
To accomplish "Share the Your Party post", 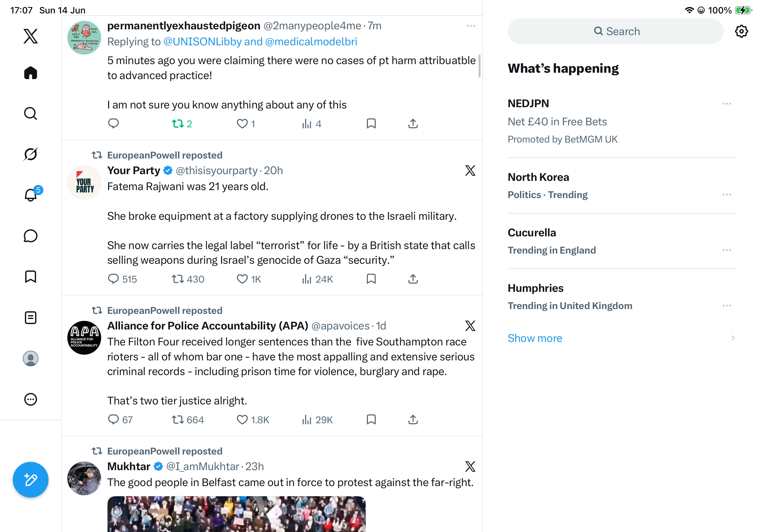I will tap(413, 279).
